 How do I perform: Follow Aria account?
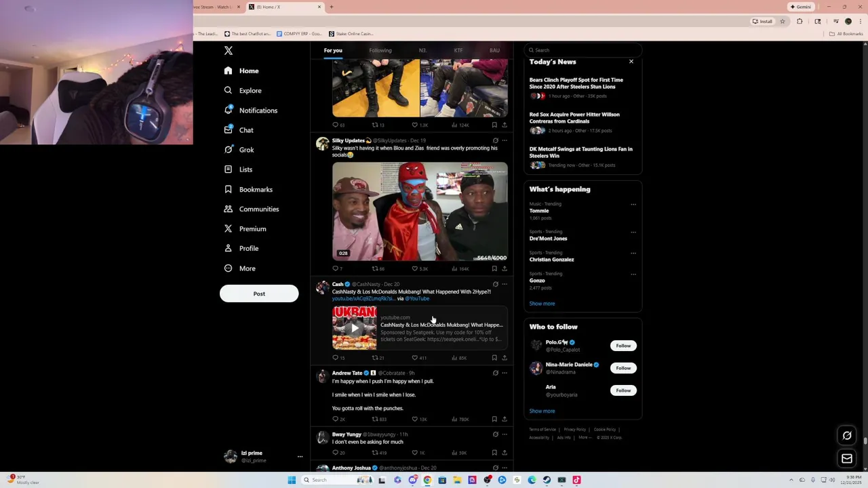point(623,390)
